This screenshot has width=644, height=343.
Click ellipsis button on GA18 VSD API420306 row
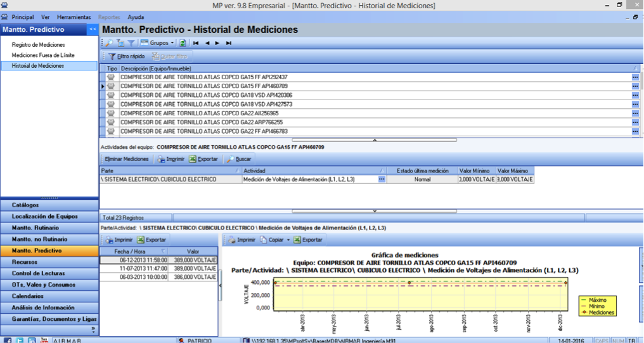(x=635, y=95)
